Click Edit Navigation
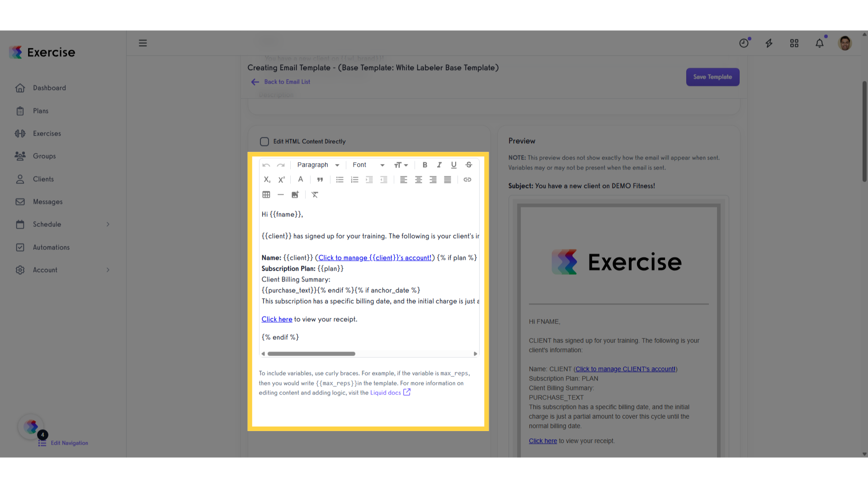This screenshot has height=488, width=868. [63, 443]
